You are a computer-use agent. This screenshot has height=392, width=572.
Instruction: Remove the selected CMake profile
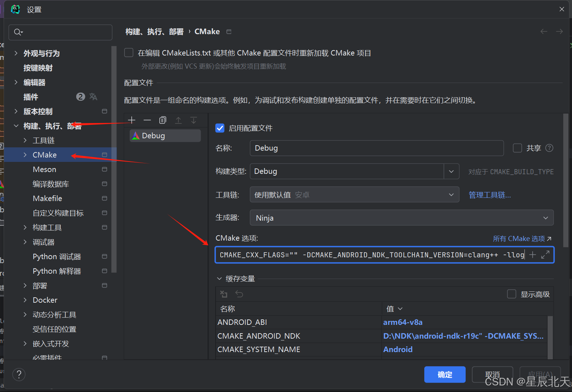147,120
